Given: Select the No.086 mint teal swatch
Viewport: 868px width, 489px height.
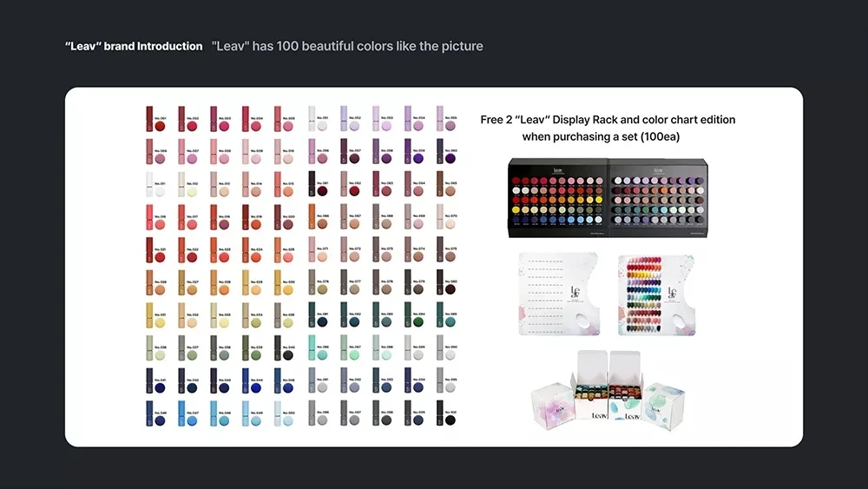Looking at the screenshot, I should [322, 355].
